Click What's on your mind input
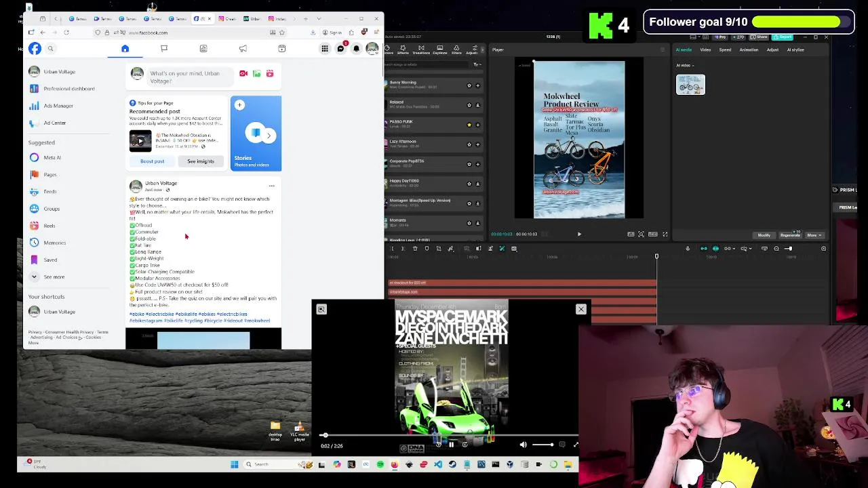Screen dimensions: 868x488 point(191,77)
